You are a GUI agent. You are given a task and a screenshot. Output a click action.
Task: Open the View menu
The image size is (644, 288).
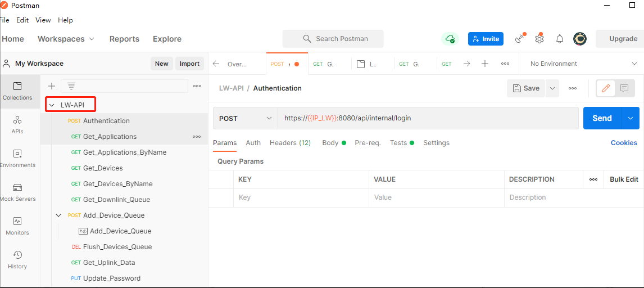[43, 20]
